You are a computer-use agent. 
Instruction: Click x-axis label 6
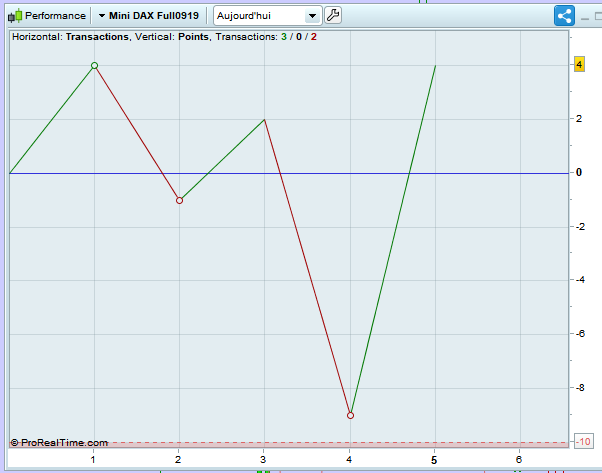tap(519, 459)
